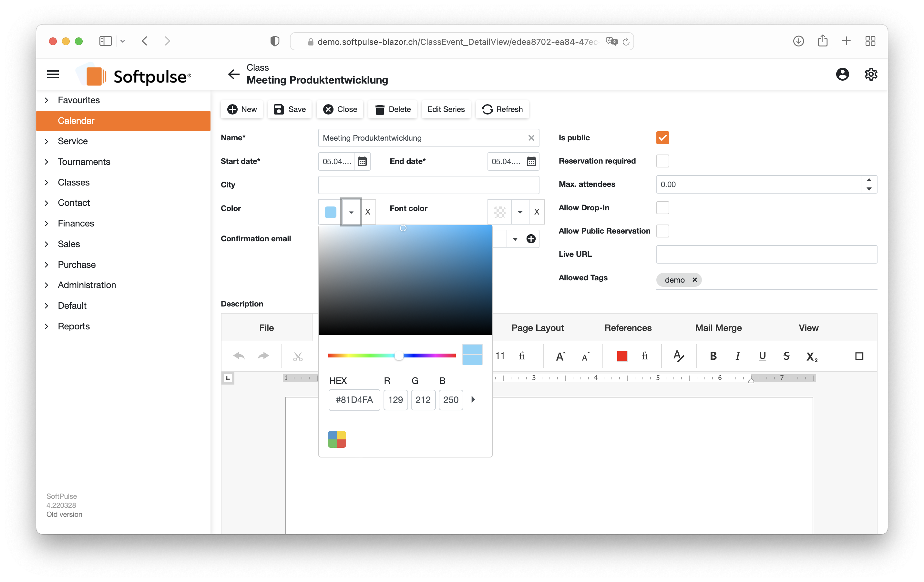The image size is (924, 582).
Task: Increase font size in editor toolbar
Action: 560,356
